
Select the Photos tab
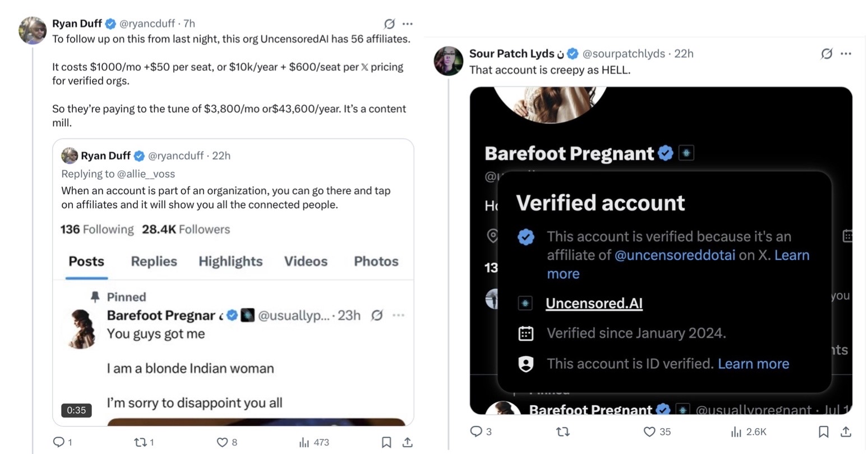tap(376, 262)
